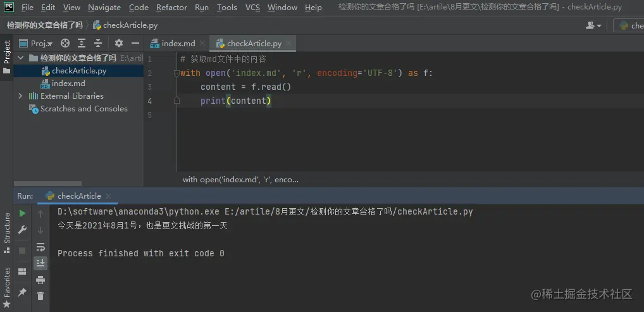This screenshot has width=644, height=312.
Task: Click the output line 今天是2021年8月1号
Action: (x=142, y=226)
